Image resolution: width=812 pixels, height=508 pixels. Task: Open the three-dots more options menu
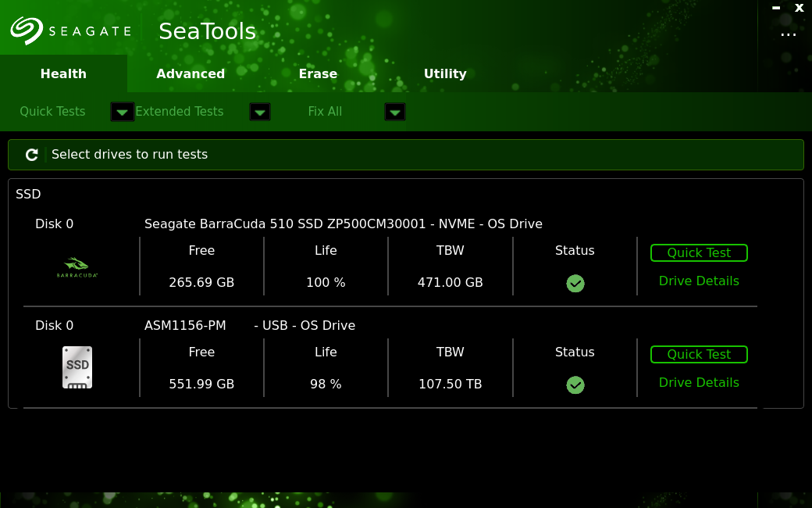point(789,34)
